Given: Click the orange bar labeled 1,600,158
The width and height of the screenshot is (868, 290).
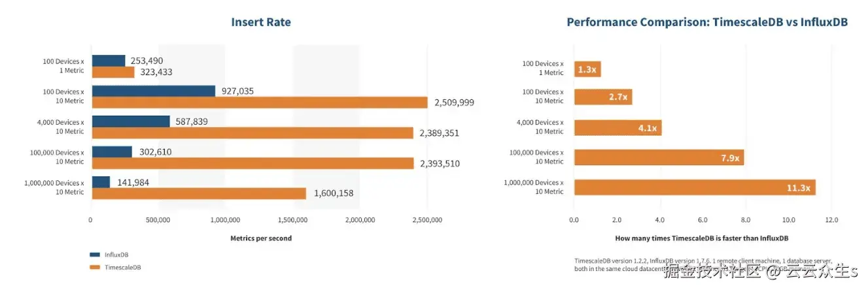Looking at the screenshot, I should point(199,193).
